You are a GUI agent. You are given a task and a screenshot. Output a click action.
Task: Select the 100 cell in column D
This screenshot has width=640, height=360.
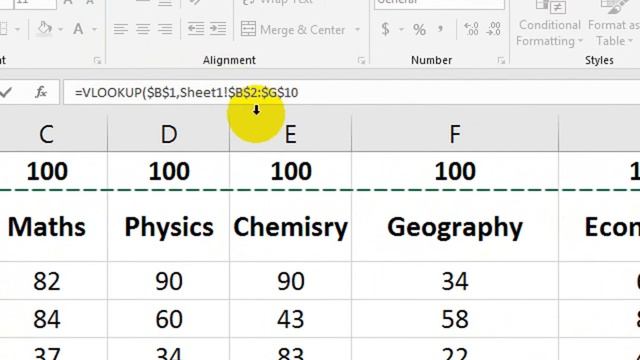pos(169,171)
